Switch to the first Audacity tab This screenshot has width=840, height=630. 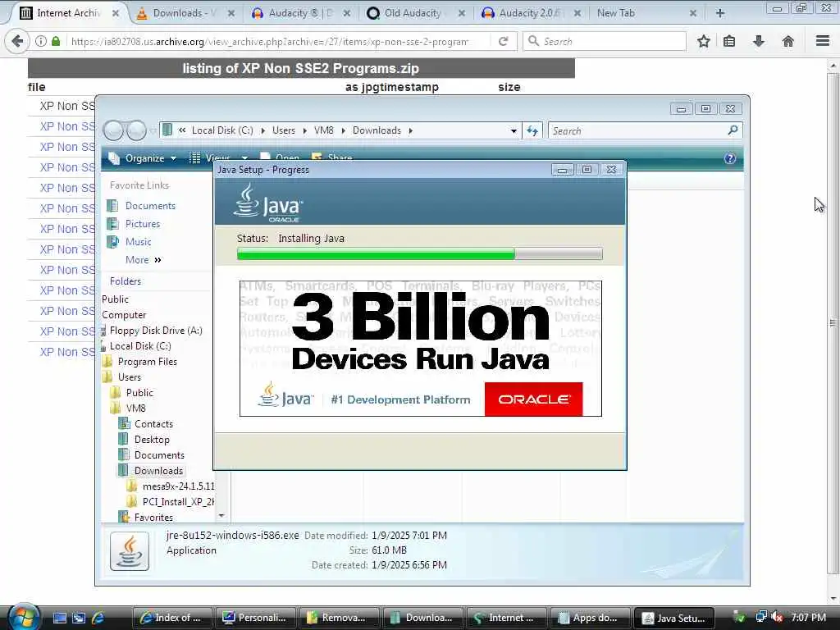300,13
